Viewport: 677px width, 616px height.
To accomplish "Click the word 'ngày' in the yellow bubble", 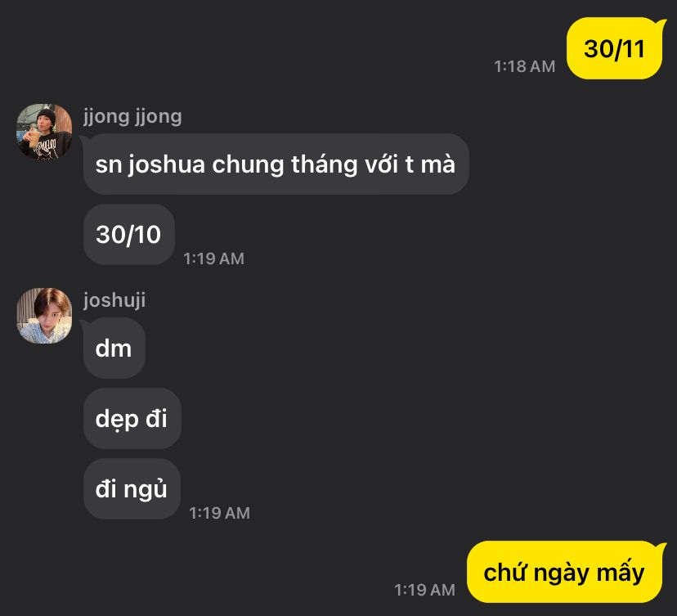I will point(562,573).
